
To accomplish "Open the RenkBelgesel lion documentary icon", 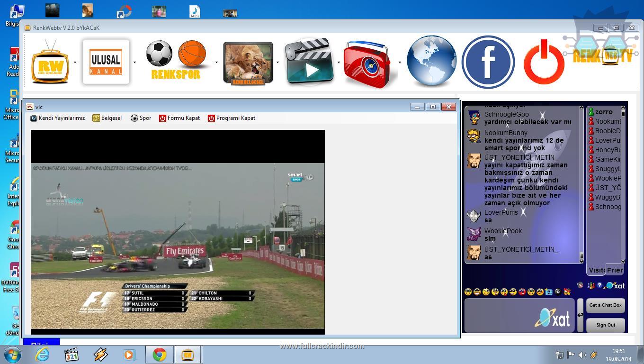I will coord(248,64).
